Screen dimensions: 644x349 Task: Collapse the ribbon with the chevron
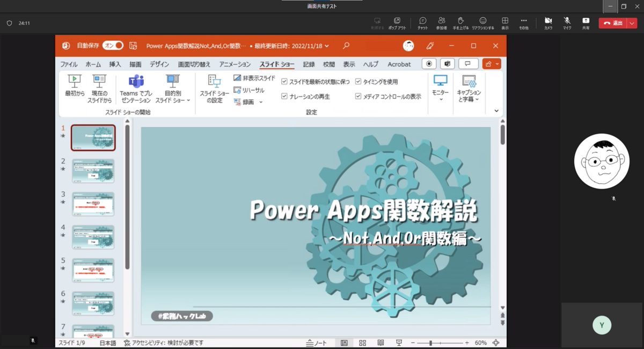click(496, 111)
